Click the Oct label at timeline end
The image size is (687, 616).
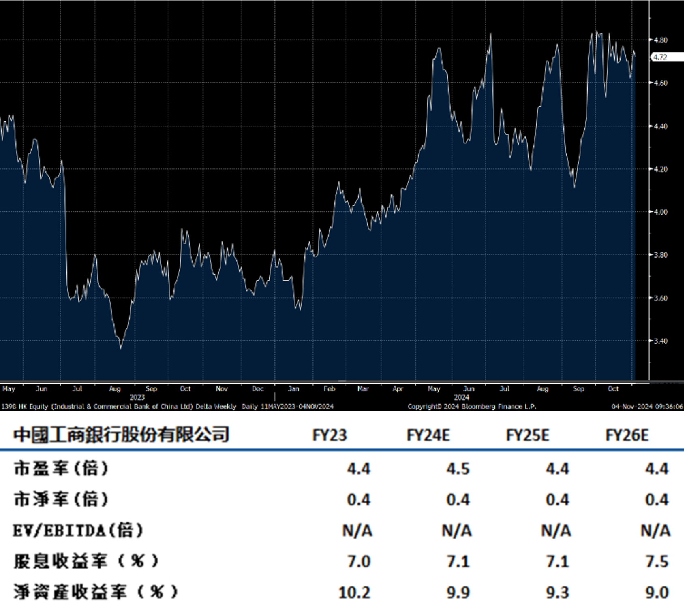(613, 388)
